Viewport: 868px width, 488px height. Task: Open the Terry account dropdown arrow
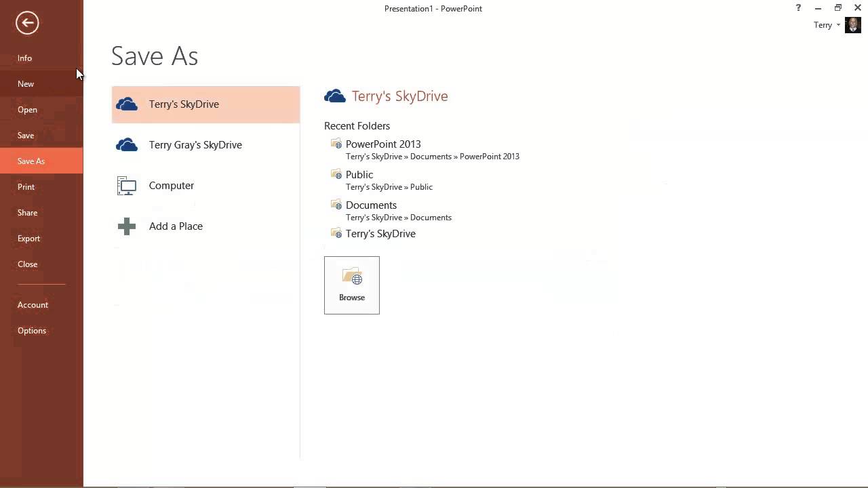point(839,25)
